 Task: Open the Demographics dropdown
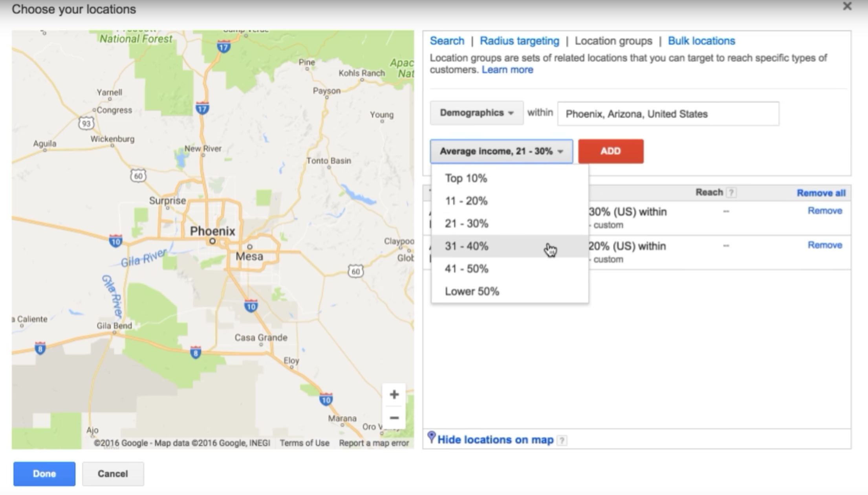point(476,113)
